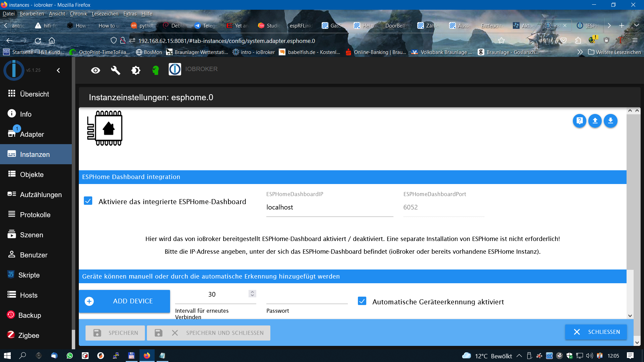
Task: Open Objekte in the sidebar
Action: (x=36, y=175)
